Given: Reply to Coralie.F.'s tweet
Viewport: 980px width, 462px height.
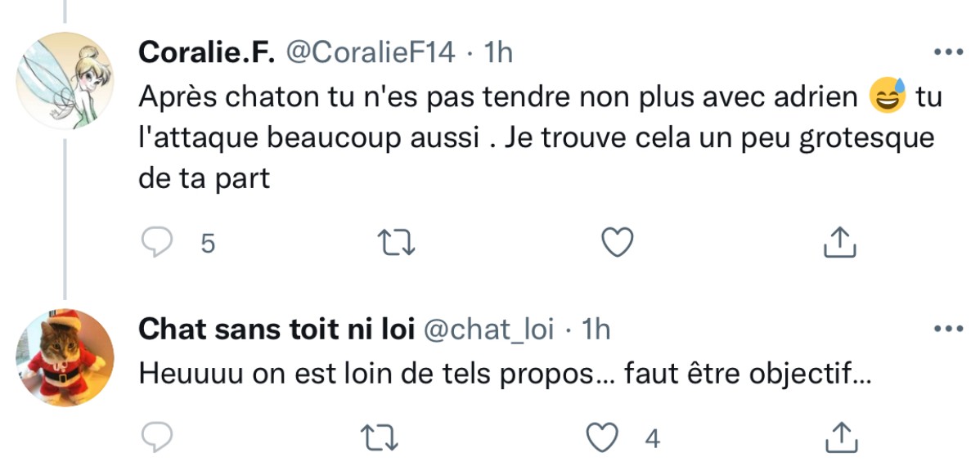Looking at the screenshot, I should 155,242.
